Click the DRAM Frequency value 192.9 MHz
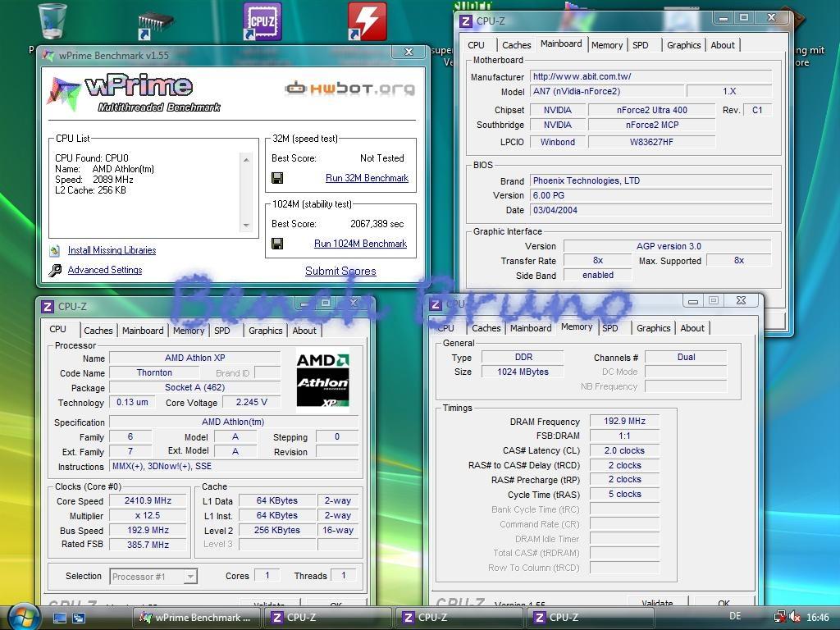 click(x=624, y=421)
